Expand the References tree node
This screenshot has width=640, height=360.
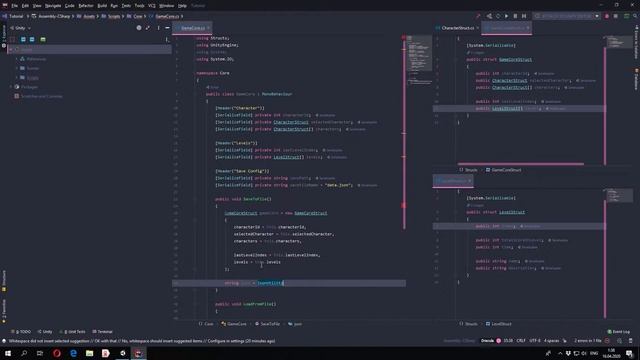(x=17, y=59)
